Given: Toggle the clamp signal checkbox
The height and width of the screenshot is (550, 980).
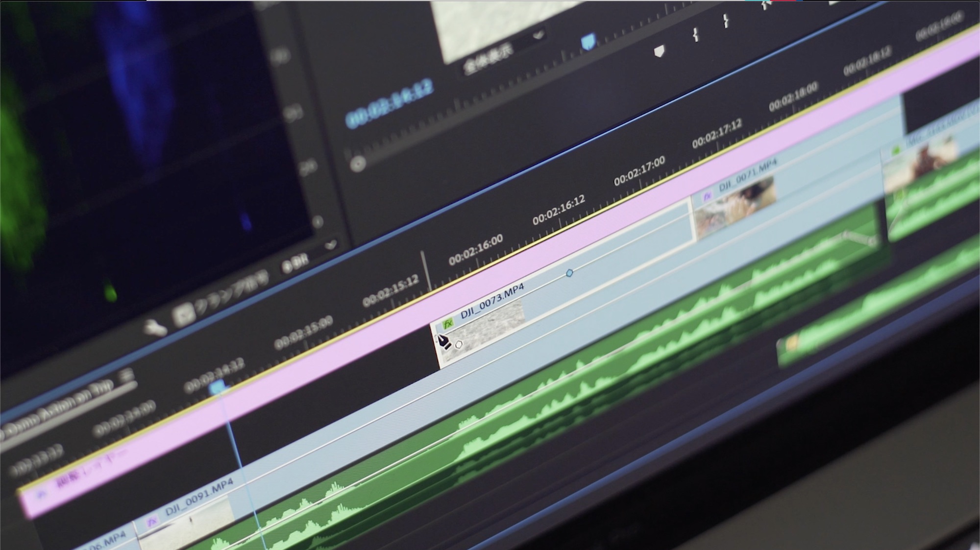Looking at the screenshot, I should (184, 316).
